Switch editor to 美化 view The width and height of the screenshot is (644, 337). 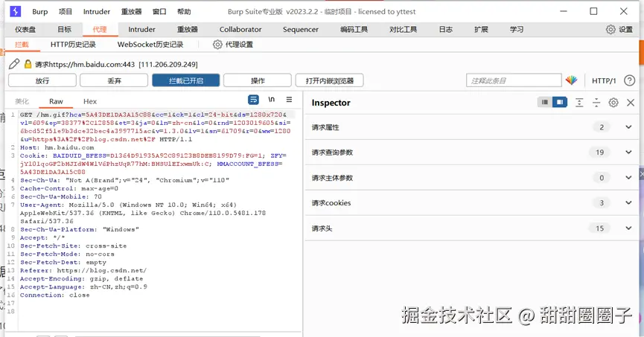pyautogui.click(x=22, y=101)
